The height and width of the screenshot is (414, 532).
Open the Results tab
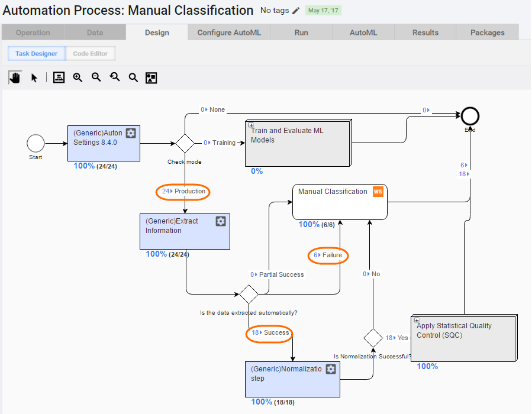[425, 33]
